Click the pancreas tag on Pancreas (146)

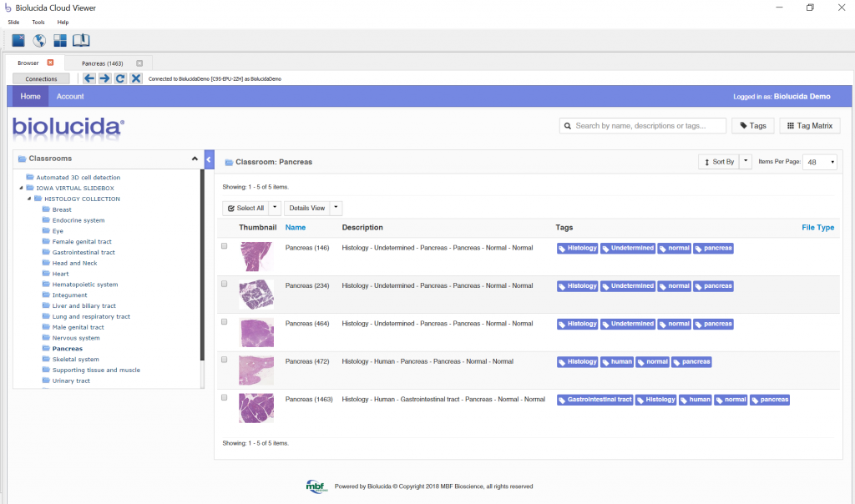coord(713,249)
